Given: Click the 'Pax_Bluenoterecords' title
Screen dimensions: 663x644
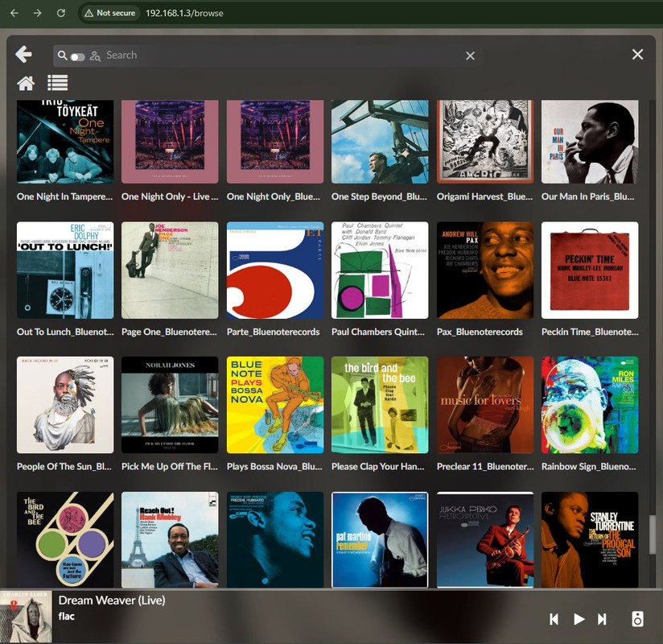Looking at the screenshot, I should (480, 332).
